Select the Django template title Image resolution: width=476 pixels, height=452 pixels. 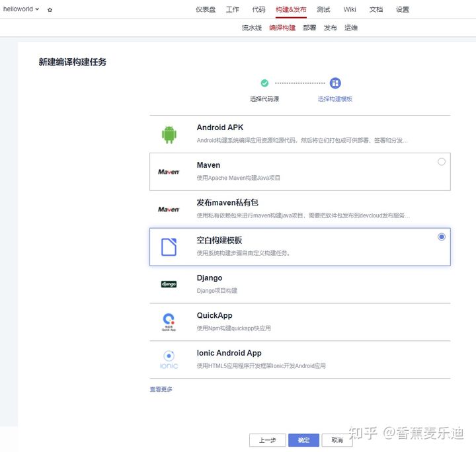(210, 278)
